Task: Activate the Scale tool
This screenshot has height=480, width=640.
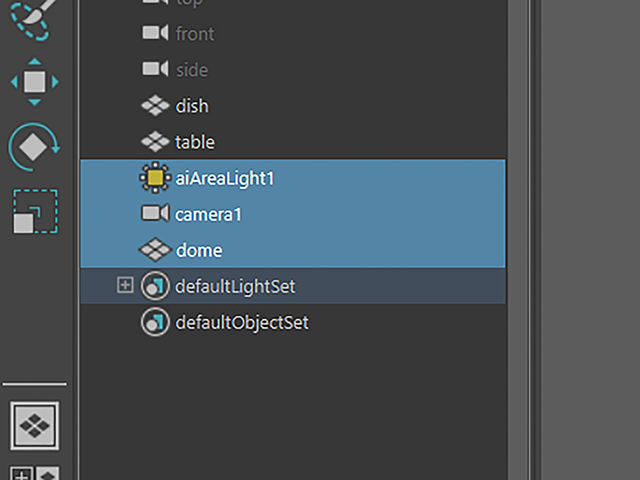Action: [36, 211]
